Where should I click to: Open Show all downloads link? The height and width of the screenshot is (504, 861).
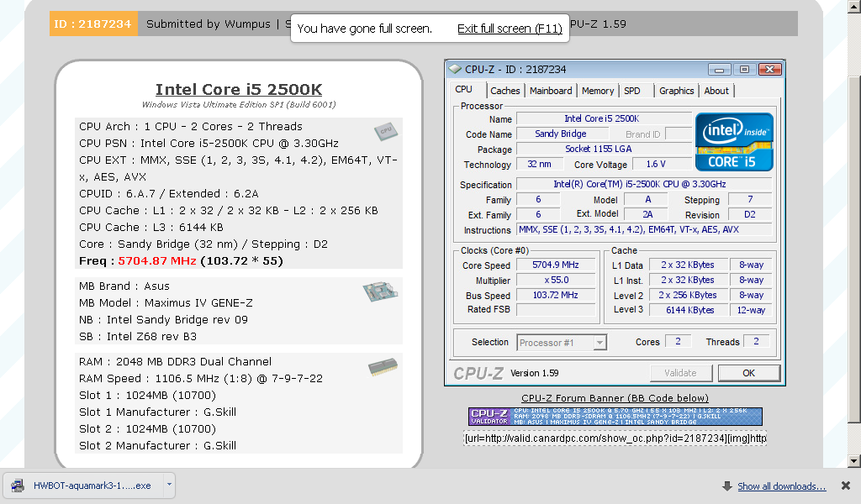click(781, 486)
